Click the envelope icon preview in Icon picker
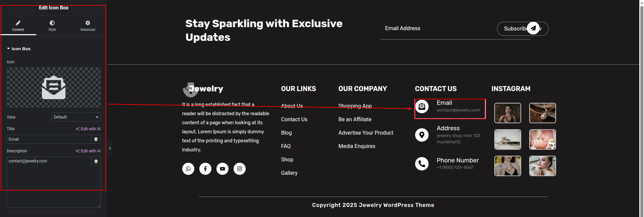Viewport: 644px width, 217px height. (x=54, y=87)
